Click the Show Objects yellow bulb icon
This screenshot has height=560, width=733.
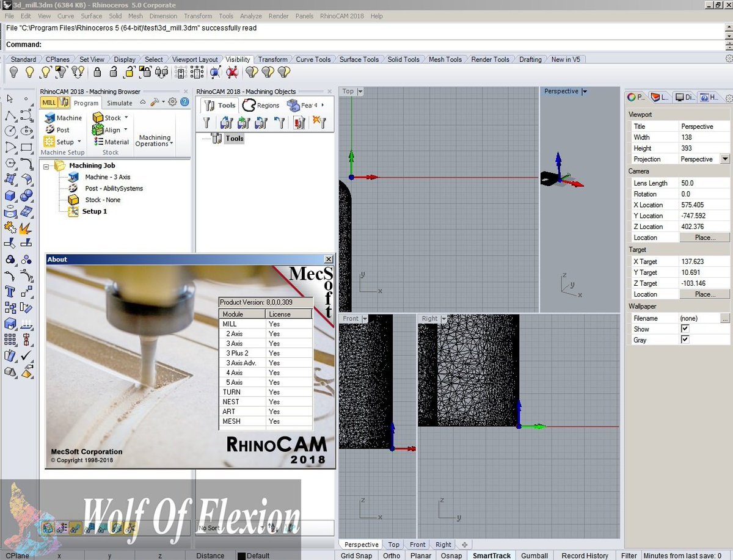[29, 72]
